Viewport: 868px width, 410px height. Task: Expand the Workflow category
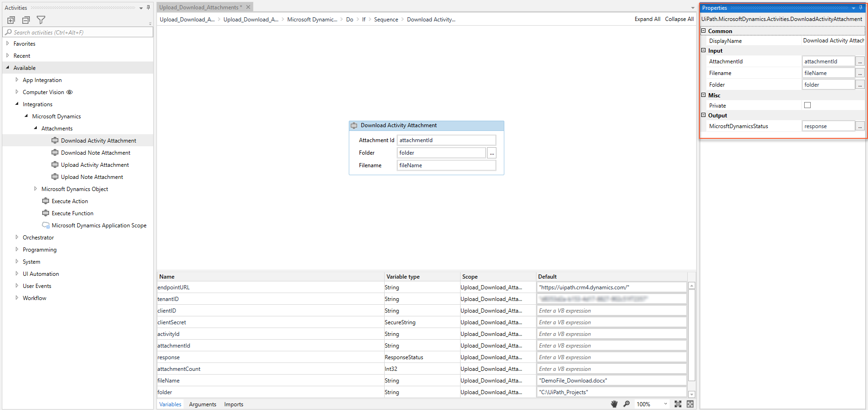17,298
